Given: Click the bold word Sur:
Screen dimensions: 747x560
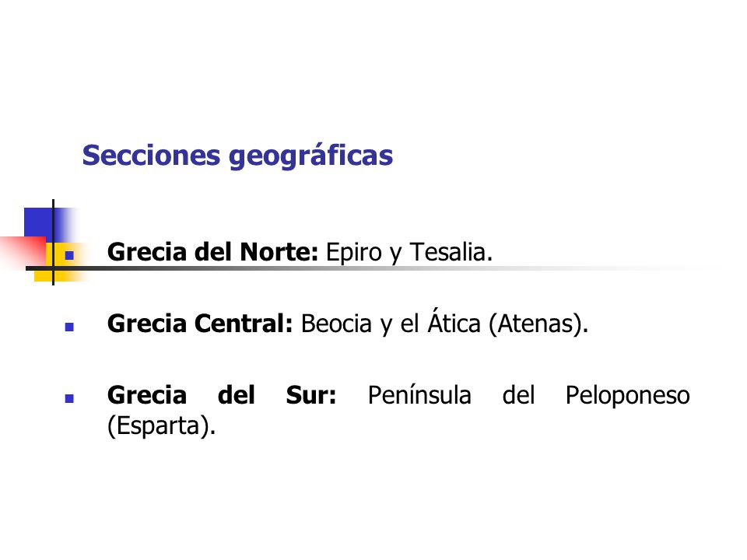Looking at the screenshot, I should coord(311,395).
